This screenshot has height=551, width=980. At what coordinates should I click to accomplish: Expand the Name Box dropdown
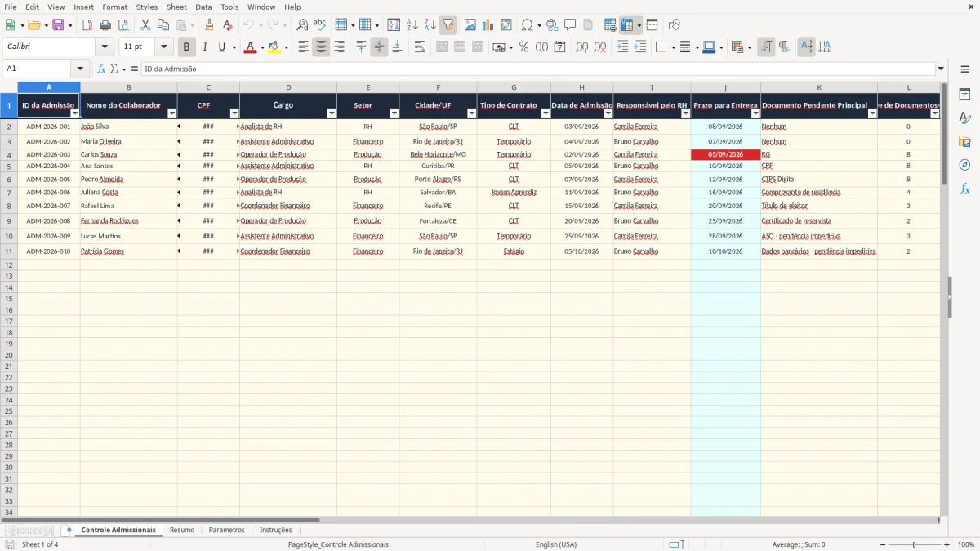pyautogui.click(x=80, y=69)
